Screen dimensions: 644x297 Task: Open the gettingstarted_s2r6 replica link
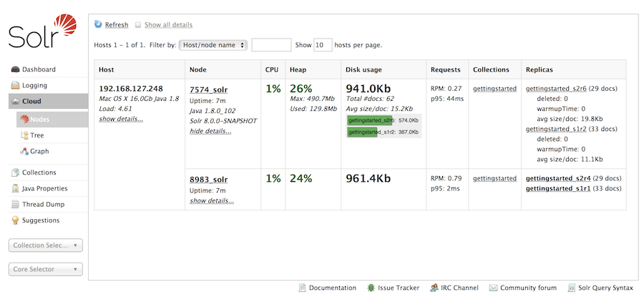pyautogui.click(x=556, y=89)
